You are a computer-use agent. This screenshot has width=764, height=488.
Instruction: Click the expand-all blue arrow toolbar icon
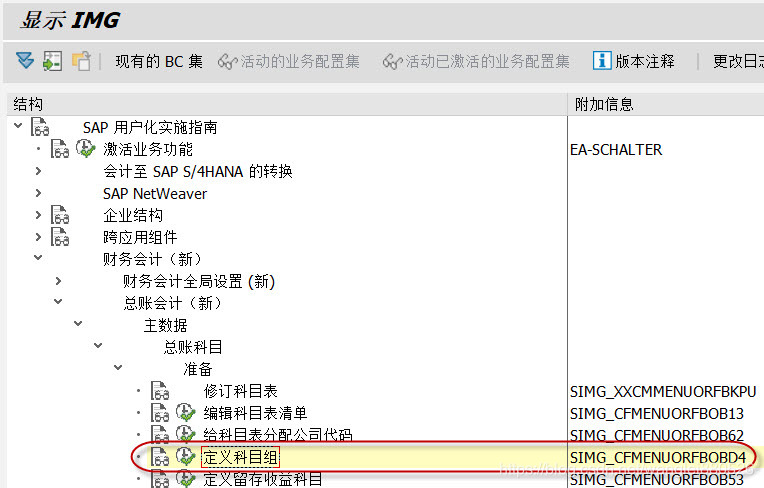pyautogui.click(x=25, y=61)
